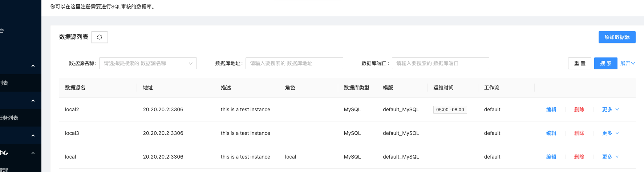Click the 搜索 button
Viewport: 644px width, 172px height.
pos(605,63)
